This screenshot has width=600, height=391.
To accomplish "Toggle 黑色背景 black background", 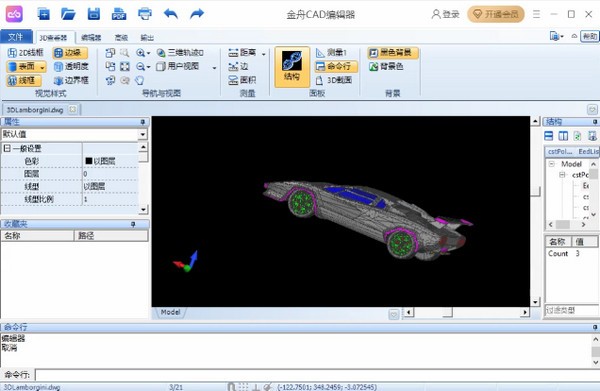I will coord(393,52).
